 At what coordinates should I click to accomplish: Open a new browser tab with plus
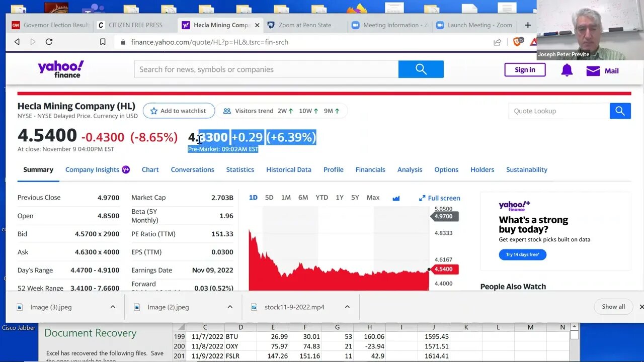528,25
